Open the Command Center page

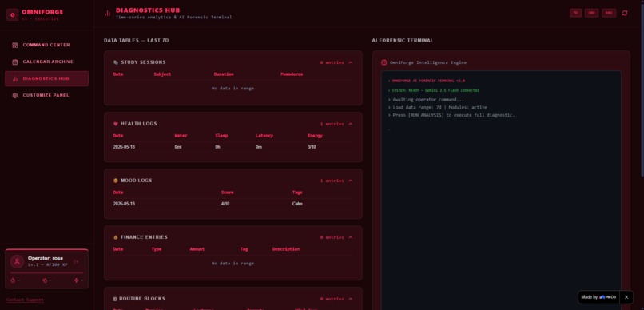coord(47,46)
